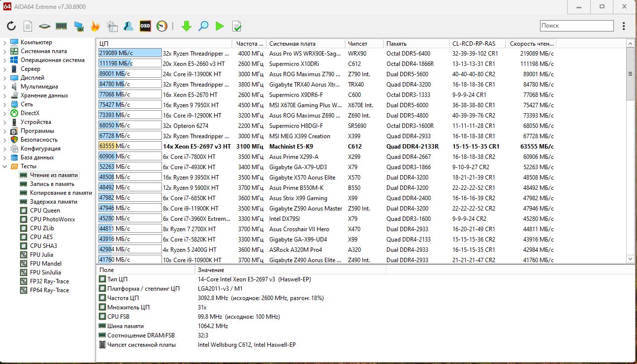Open the CPU SHA3 benchmark

(x=43, y=246)
